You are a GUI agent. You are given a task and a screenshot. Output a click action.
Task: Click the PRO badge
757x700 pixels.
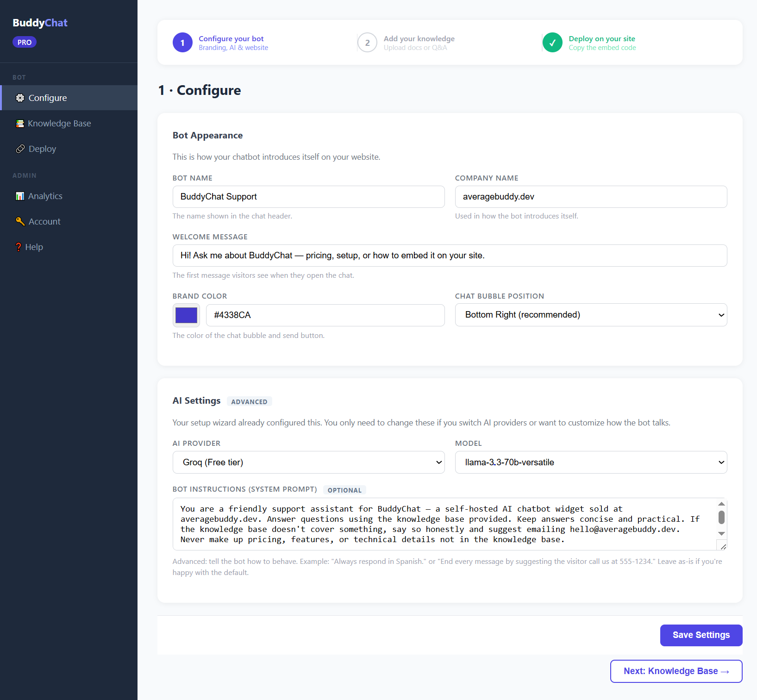pyautogui.click(x=25, y=42)
